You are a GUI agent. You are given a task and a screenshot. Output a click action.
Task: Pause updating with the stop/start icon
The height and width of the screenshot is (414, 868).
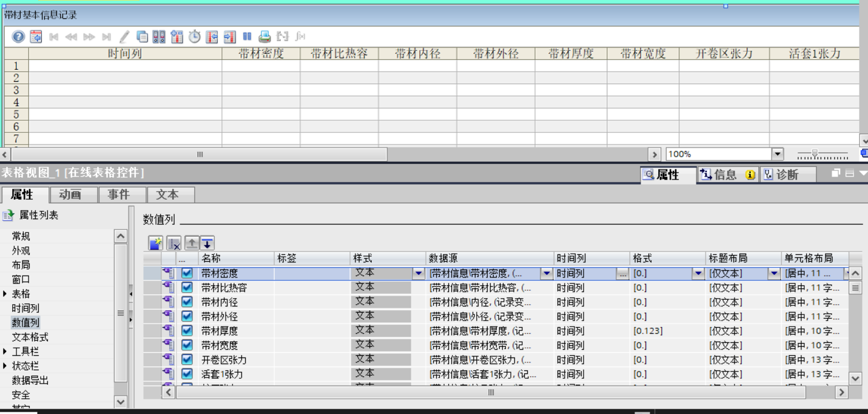(247, 37)
